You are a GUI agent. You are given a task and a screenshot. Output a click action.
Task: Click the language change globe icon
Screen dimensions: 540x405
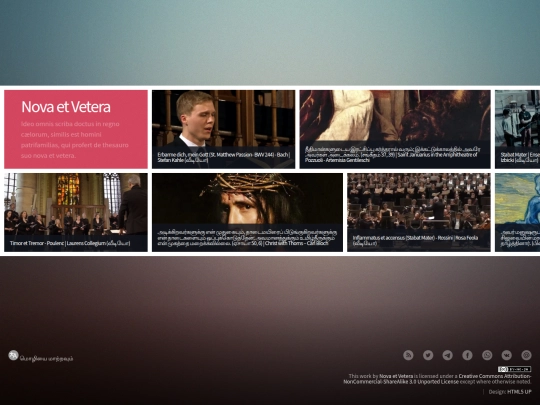pos(13,355)
